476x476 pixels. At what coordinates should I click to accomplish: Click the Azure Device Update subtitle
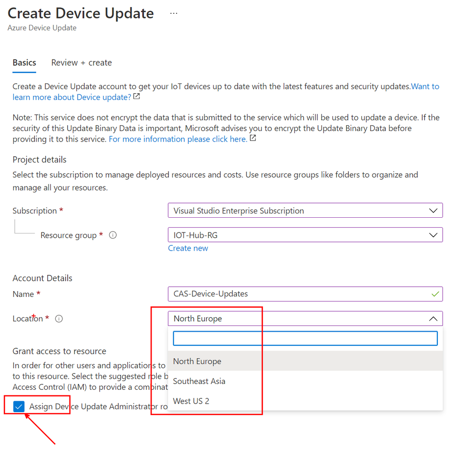coord(42,28)
